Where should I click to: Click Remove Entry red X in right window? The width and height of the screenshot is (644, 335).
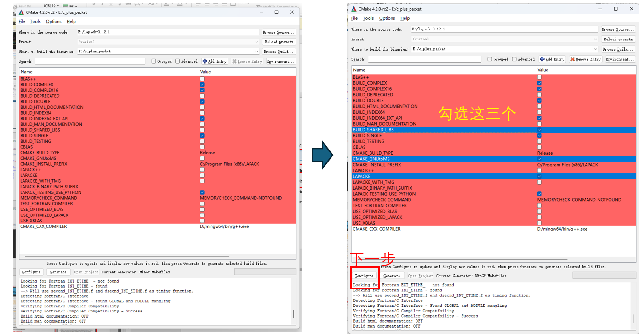573,59
